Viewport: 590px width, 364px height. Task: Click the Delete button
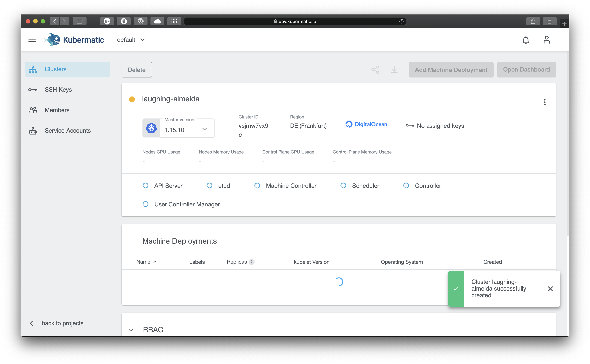137,69
